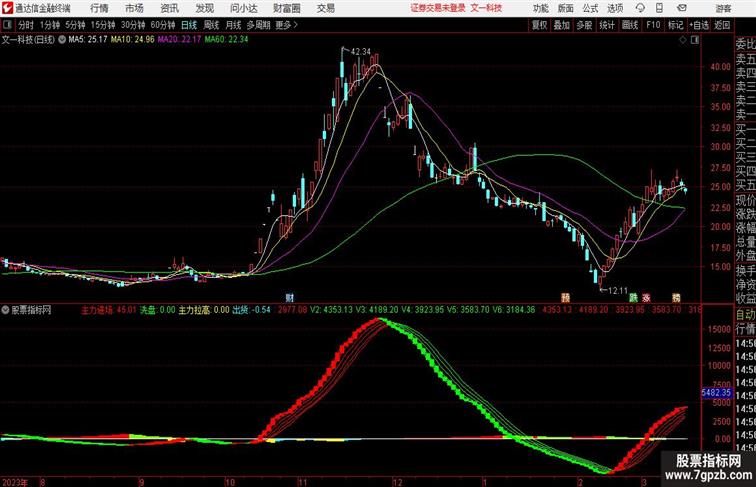756x487 pixels.
Task: Open the main chart indicator dropdown next to 文一科技
Action: click(62, 40)
